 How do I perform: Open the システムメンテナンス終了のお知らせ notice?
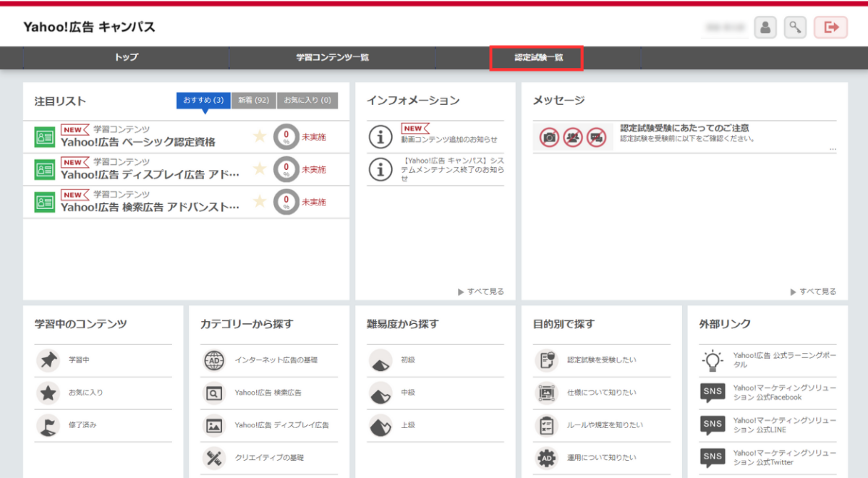(x=453, y=170)
